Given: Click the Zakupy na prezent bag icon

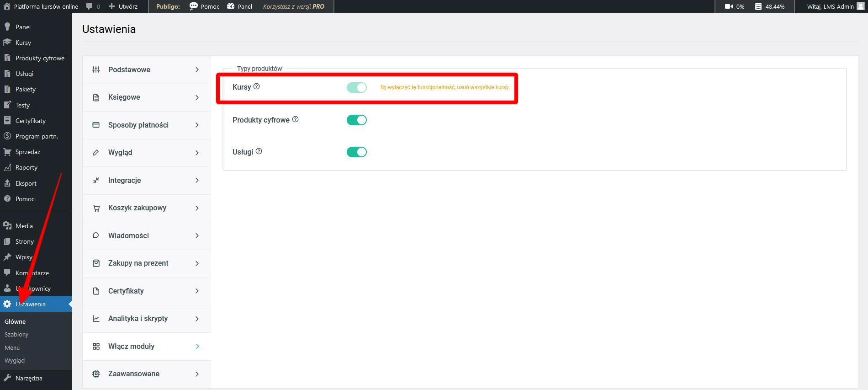Looking at the screenshot, I should (x=96, y=263).
